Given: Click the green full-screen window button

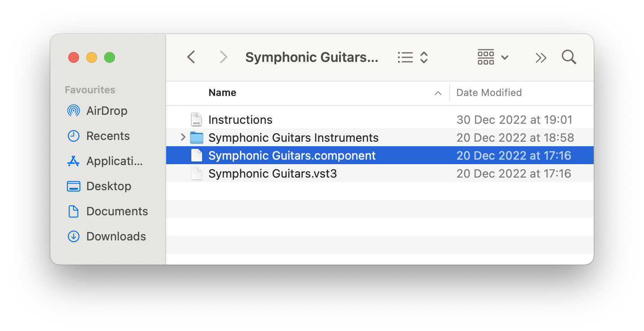Looking at the screenshot, I should click(110, 57).
